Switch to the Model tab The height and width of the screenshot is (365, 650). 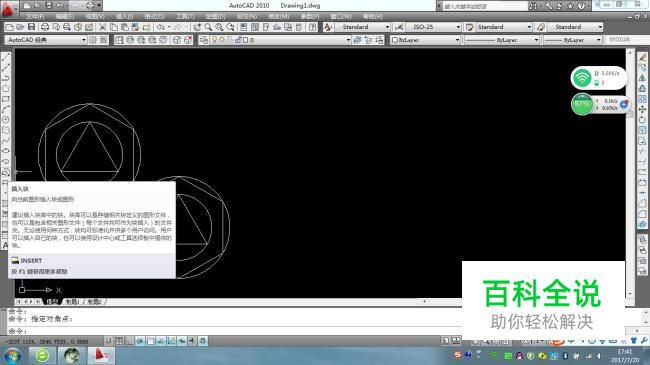click(x=52, y=302)
